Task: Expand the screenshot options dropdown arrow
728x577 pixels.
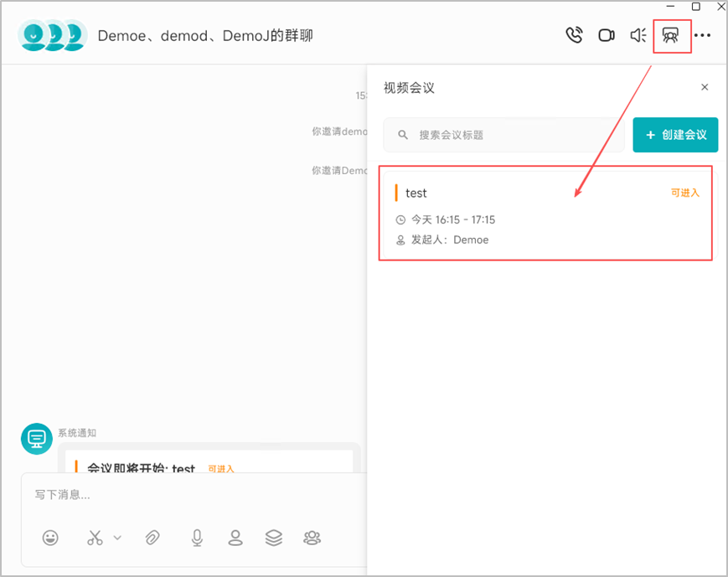Action: [x=117, y=538]
